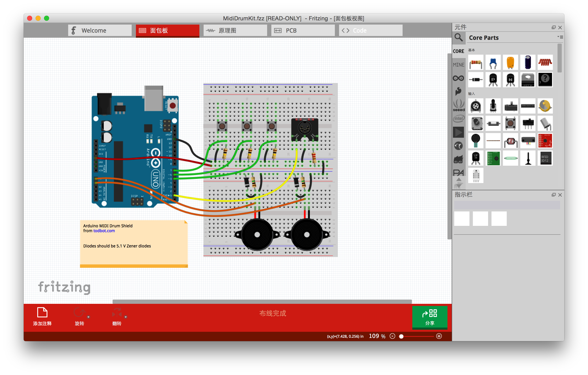The width and height of the screenshot is (588, 375).
Task: Open the parts search magnifier
Action: click(x=458, y=38)
